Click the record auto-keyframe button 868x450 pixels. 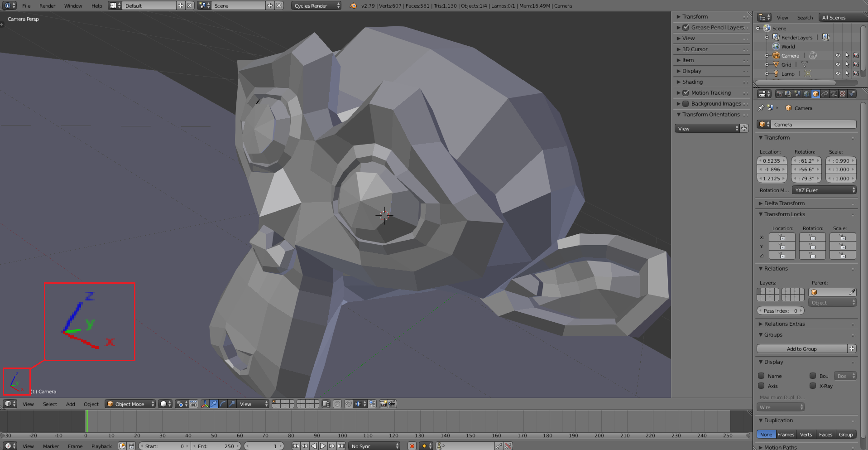[x=412, y=446]
